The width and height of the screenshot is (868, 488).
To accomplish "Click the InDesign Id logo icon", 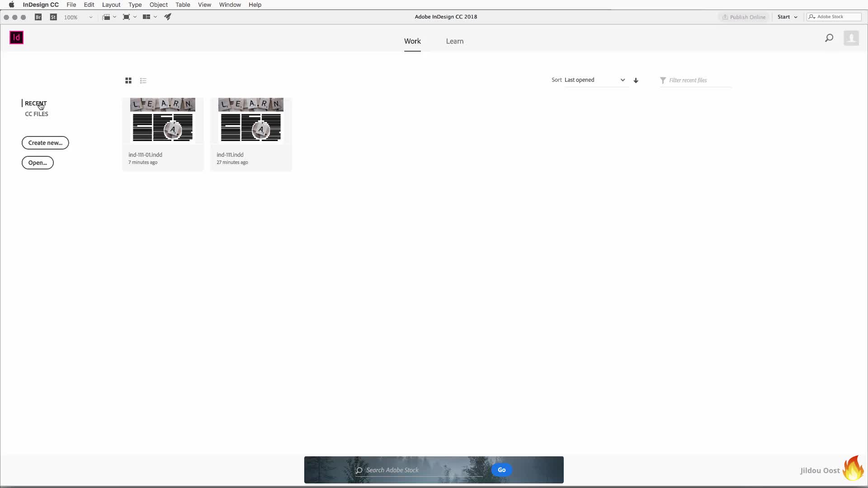I will click(x=16, y=38).
